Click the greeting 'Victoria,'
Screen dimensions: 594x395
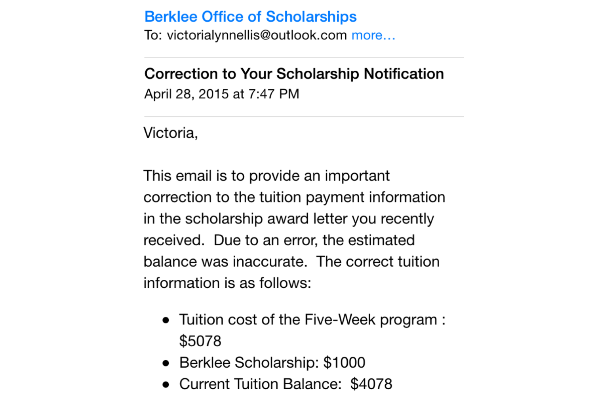170,133
